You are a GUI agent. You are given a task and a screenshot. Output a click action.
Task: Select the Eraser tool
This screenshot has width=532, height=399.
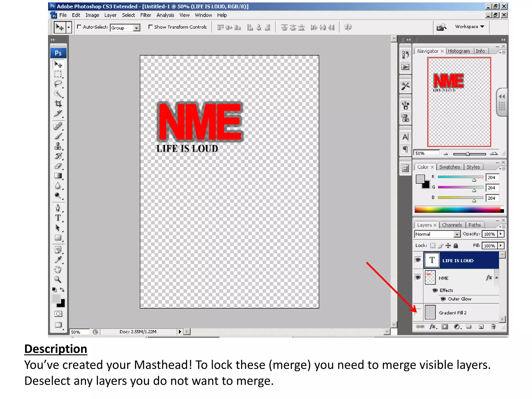pyautogui.click(x=58, y=166)
